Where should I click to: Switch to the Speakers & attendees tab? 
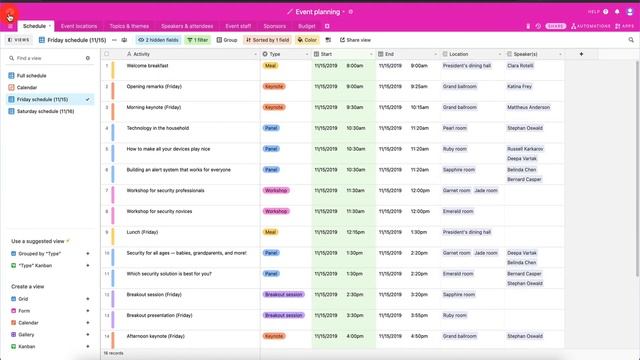(x=187, y=26)
